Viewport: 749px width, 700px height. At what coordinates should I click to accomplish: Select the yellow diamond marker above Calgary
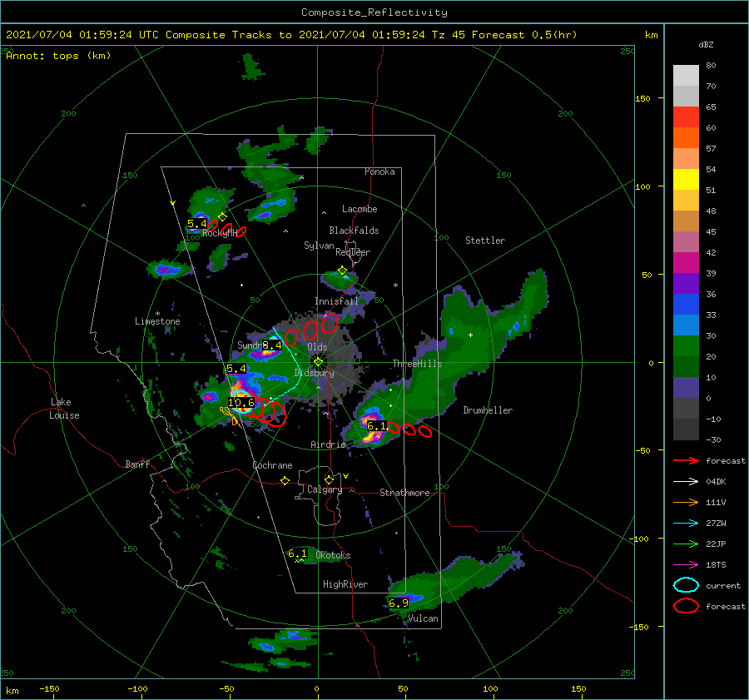(x=329, y=479)
